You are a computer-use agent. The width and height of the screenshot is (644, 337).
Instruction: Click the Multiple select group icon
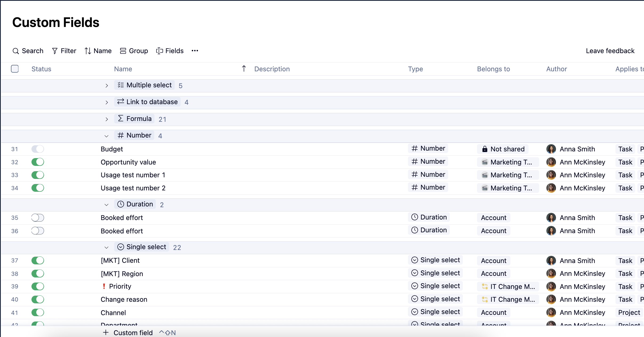121,85
